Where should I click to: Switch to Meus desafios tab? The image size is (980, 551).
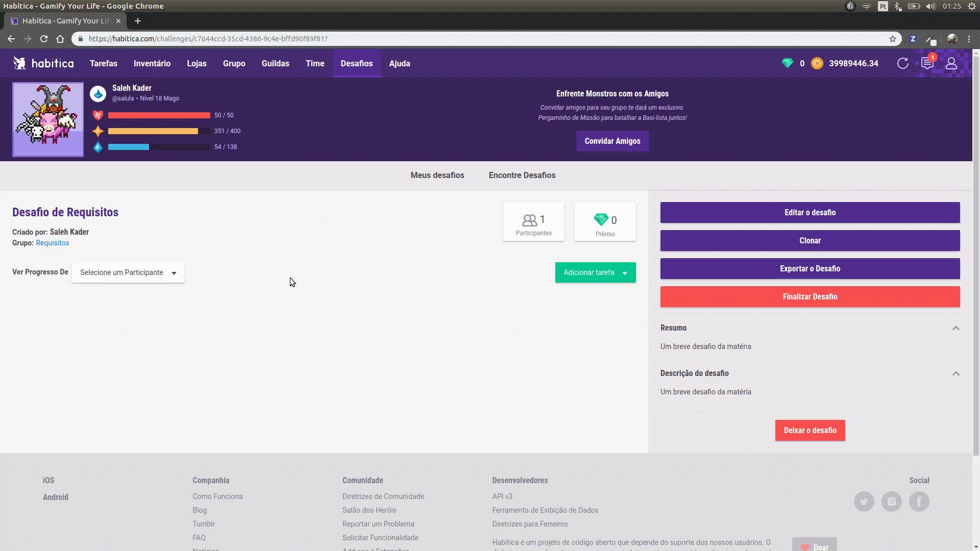[437, 175]
